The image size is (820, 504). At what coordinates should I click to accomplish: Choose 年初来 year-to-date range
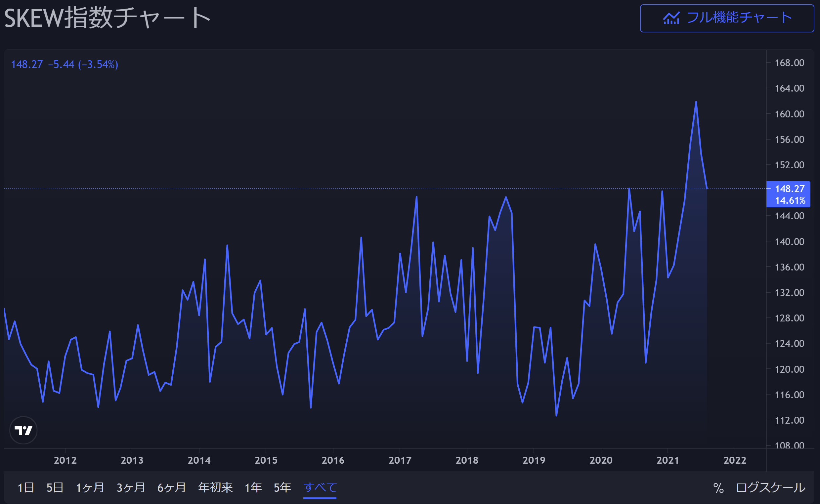[x=215, y=488]
